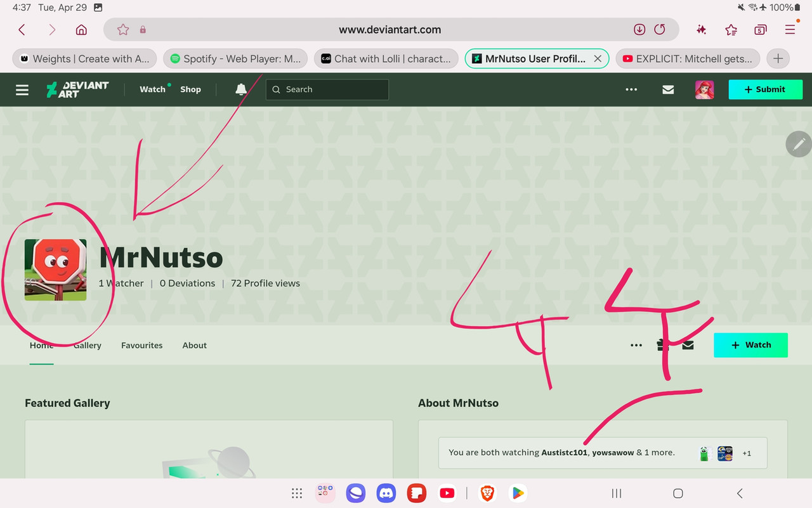
Task: Send a note via the profile envelope icon
Action: point(688,346)
